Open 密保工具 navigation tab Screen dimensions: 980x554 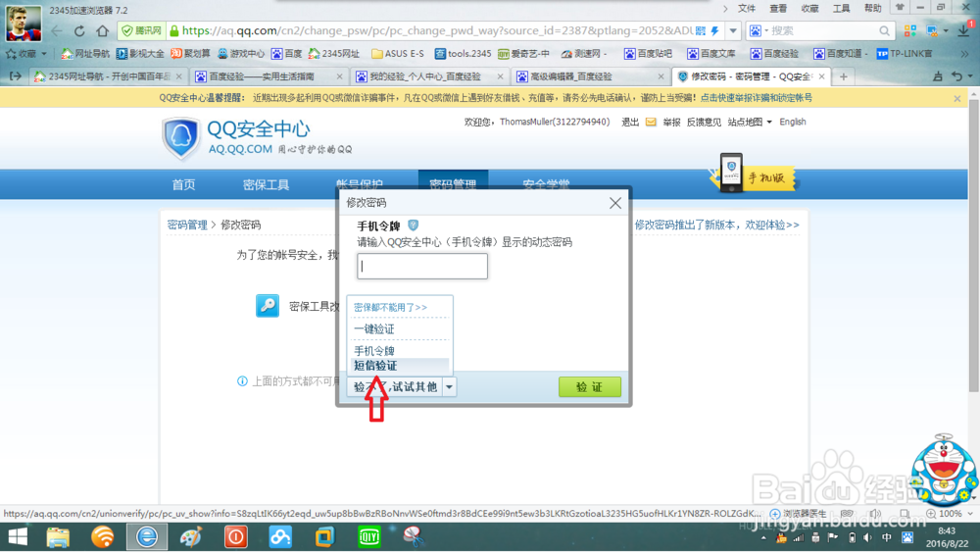pyautogui.click(x=267, y=184)
